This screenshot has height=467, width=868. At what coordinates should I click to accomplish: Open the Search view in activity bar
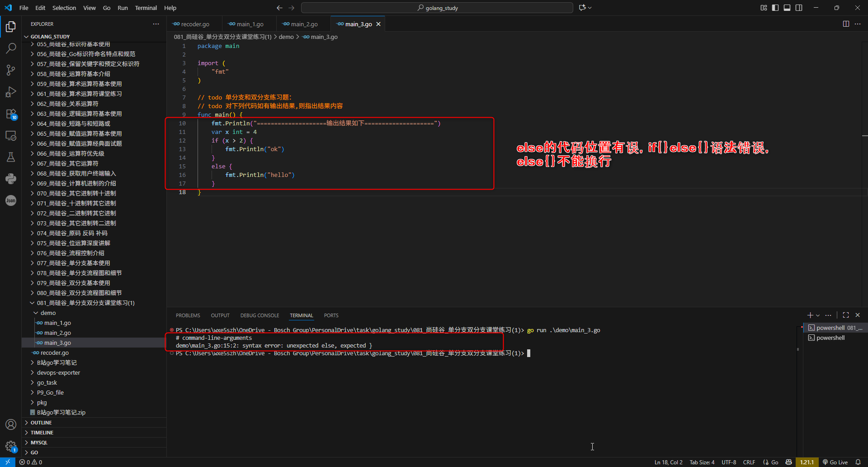(x=11, y=48)
